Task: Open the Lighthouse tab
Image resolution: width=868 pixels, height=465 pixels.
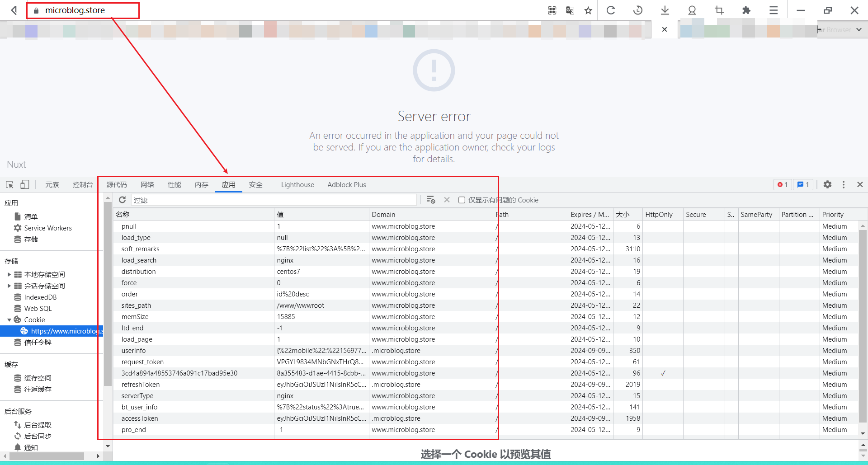Action: click(297, 184)
